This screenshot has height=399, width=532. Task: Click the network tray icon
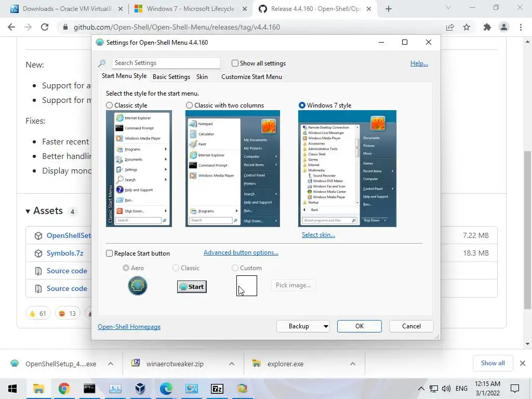pos(434,389)
